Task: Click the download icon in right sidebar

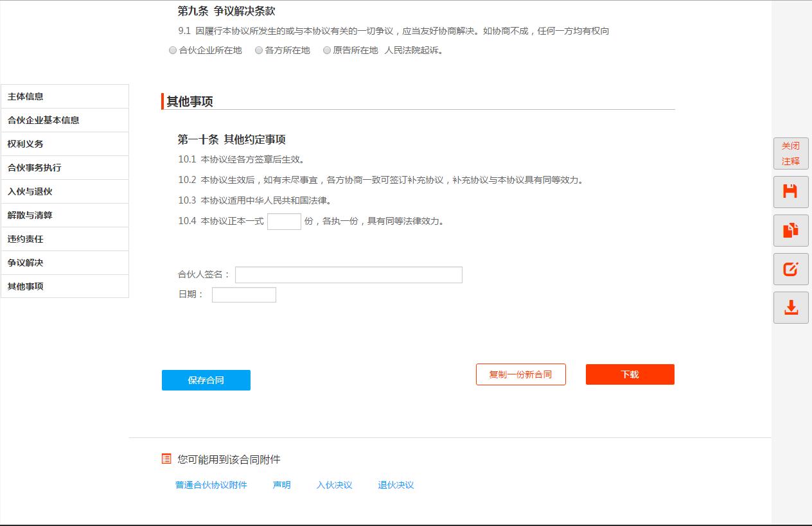Action: pos(790,308)
